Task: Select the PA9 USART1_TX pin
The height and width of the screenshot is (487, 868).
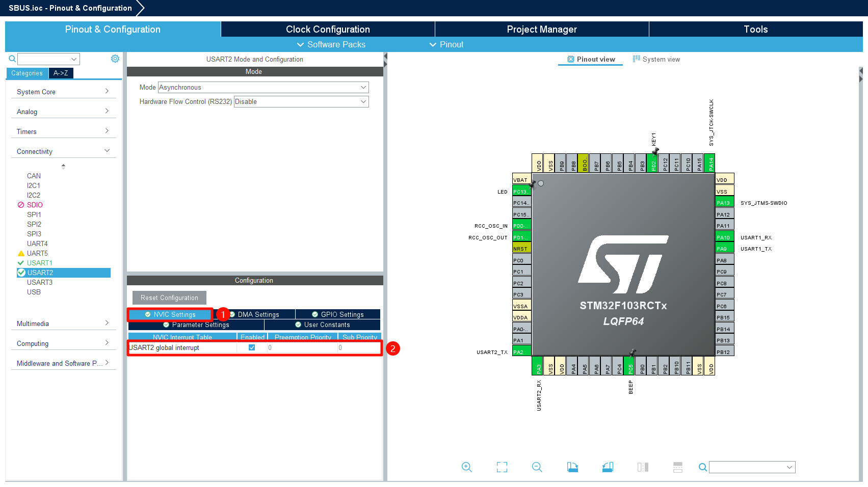Action: (725, 249)
